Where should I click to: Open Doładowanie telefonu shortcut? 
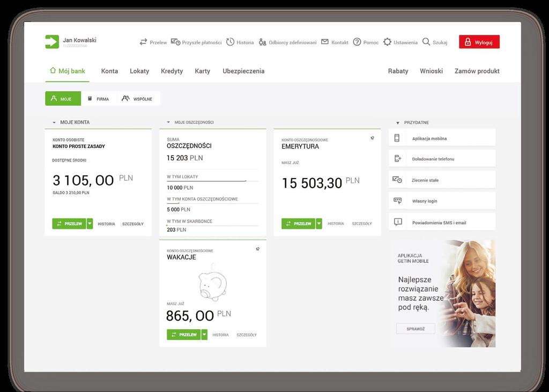pos(442,159)
